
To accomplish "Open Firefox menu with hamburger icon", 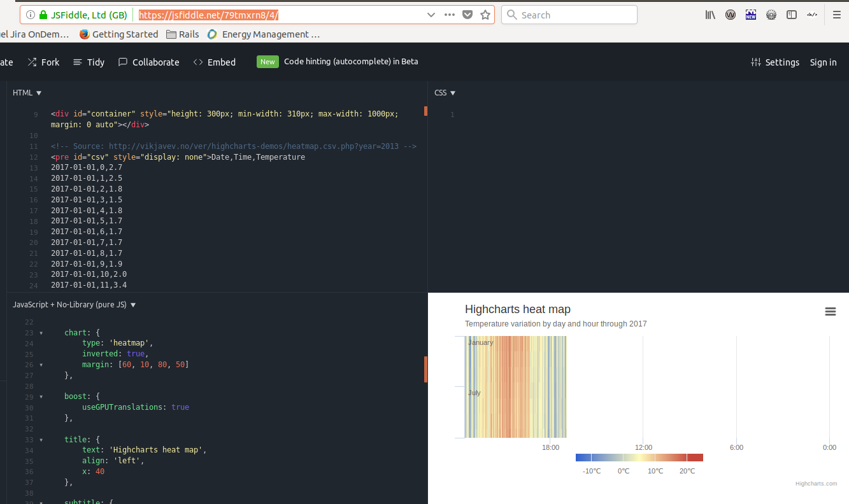I will [x=836, y=14].
